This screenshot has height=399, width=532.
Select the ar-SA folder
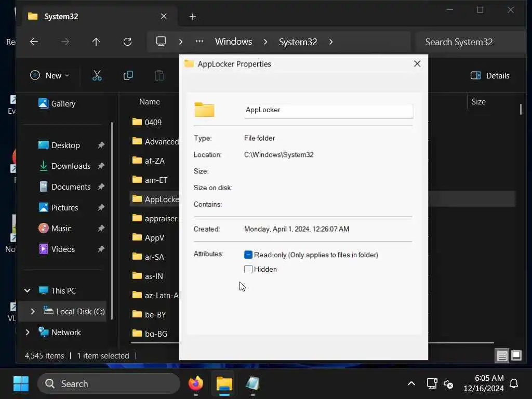pos(148,257)
